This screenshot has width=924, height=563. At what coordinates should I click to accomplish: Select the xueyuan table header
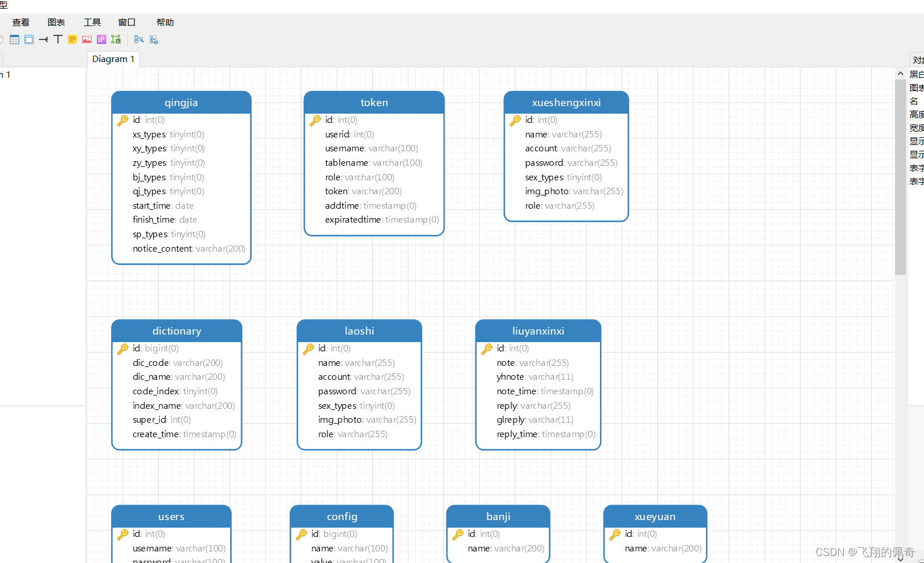[655, 517]
